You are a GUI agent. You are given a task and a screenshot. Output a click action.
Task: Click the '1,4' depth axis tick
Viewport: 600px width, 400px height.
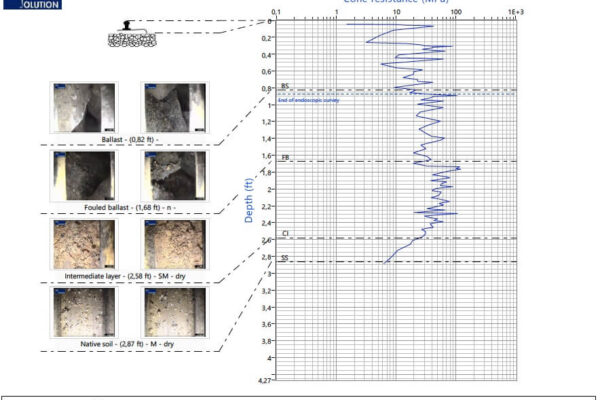click(x=267, y=139)
